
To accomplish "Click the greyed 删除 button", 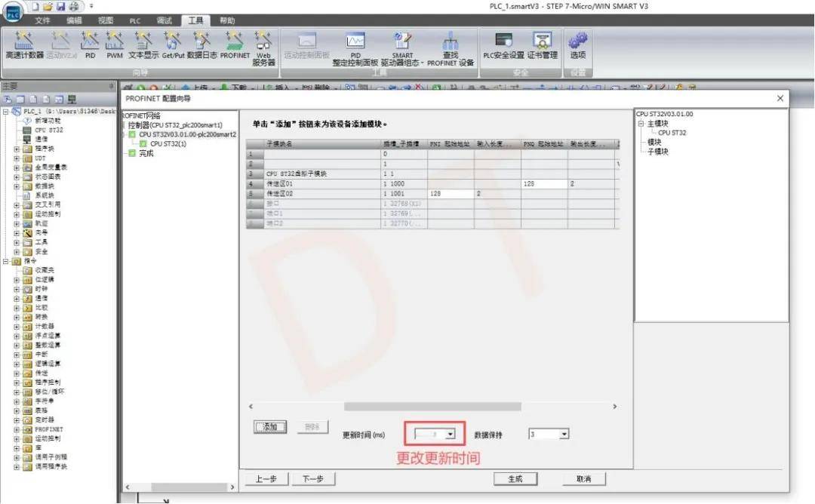I will (x=312, y=427).
